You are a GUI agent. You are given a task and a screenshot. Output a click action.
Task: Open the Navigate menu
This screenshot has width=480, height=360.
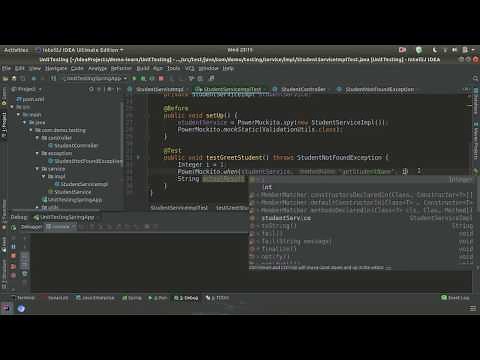coord(56,68)
